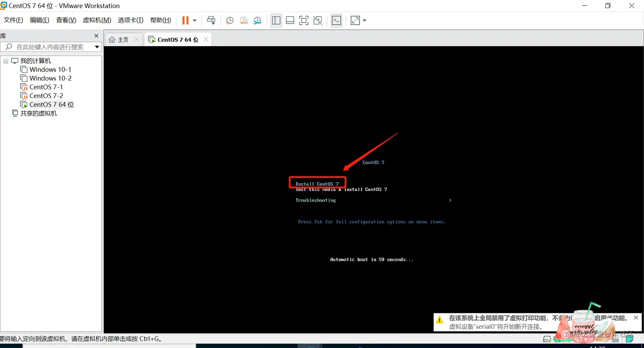Open the 虚拟机(M) menu

point(97,20)
